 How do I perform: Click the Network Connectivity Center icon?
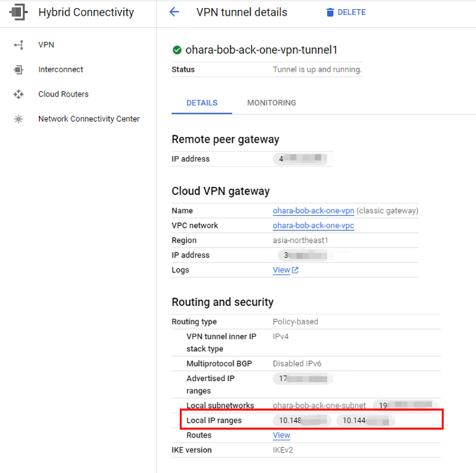tap(18, 119)
